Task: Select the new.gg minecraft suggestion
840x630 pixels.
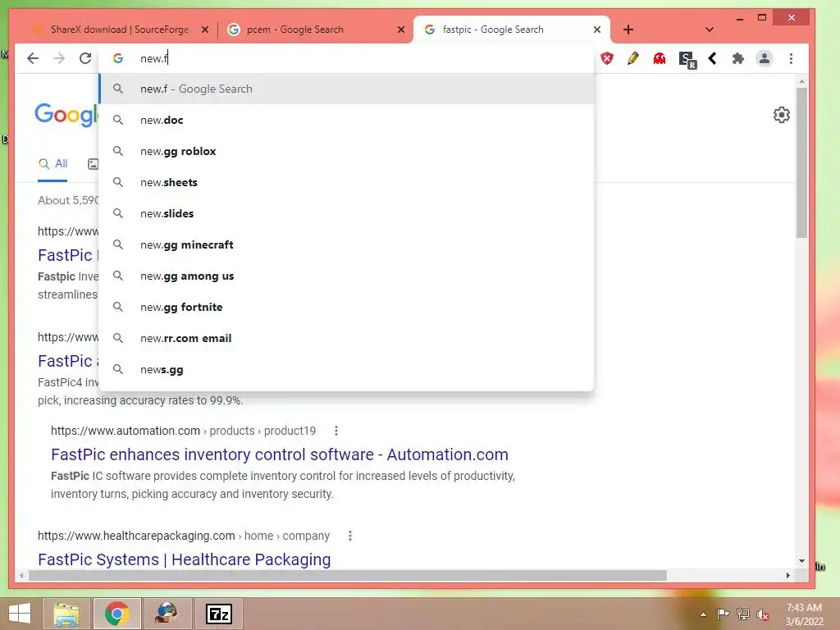Action: 347,244
